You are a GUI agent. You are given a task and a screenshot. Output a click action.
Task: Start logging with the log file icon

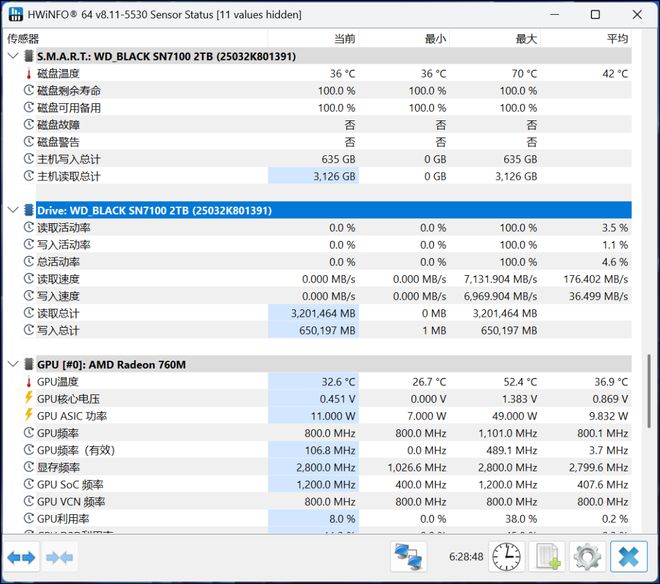[x=547, y=556]
